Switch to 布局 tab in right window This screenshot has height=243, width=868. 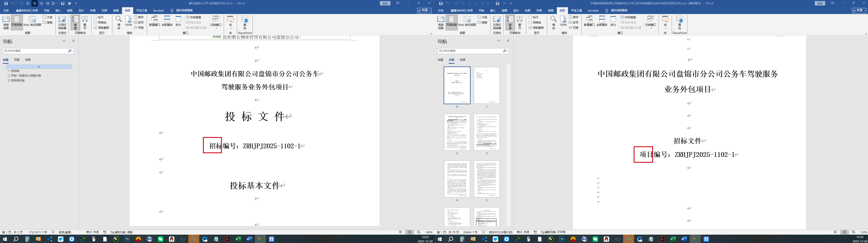point(527,11)
